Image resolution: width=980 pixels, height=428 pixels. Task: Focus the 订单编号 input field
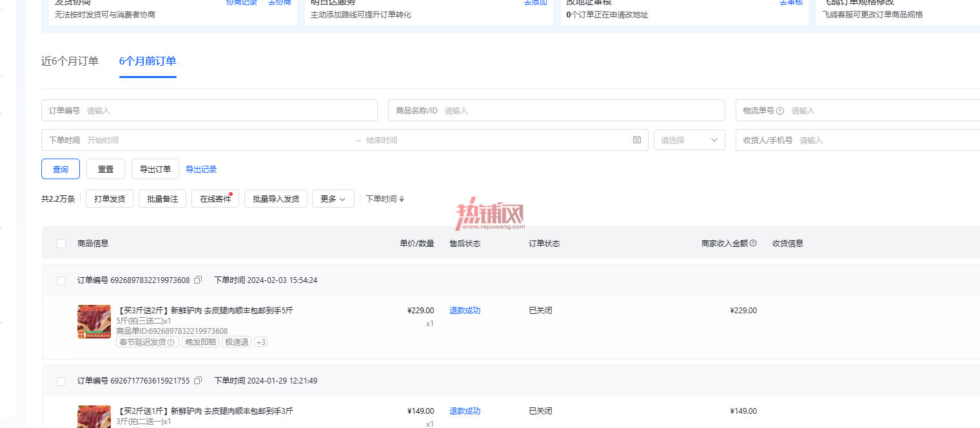(x=210, y=110)
